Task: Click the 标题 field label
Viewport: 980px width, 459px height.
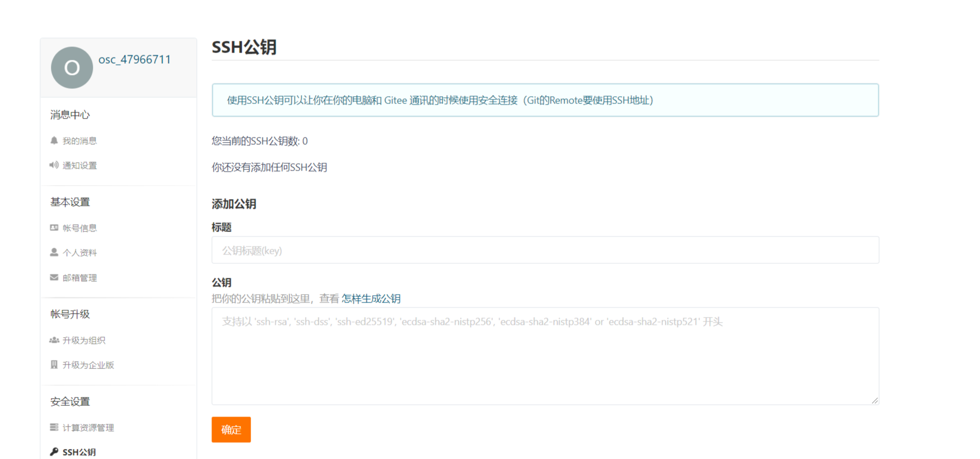Action: click(x=222, y=227)
